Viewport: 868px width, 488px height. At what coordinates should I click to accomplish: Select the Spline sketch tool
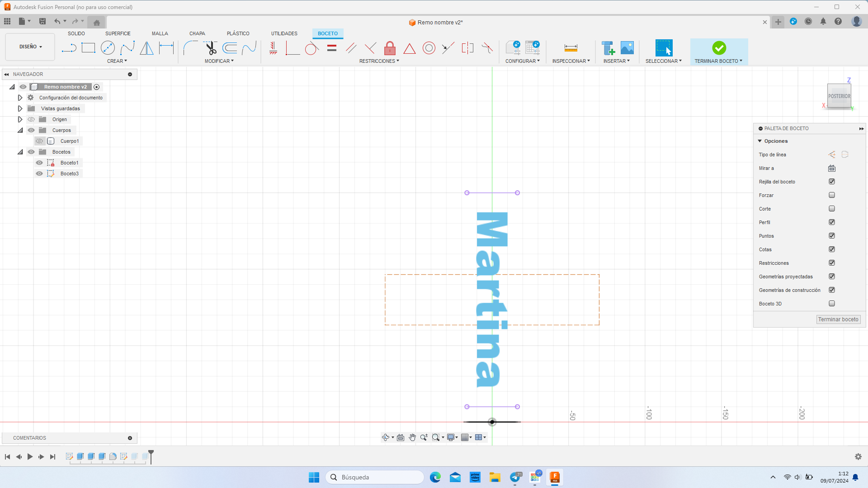(x=127, y=48)
